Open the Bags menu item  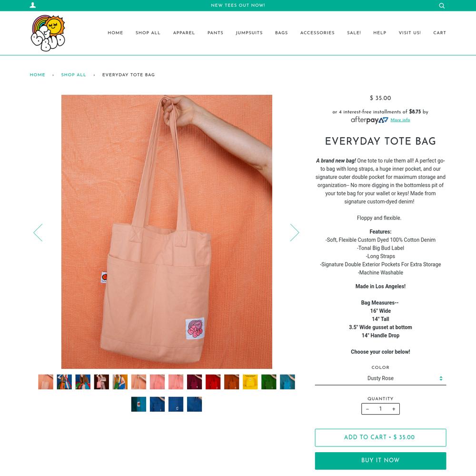click(x=281, y=33)
